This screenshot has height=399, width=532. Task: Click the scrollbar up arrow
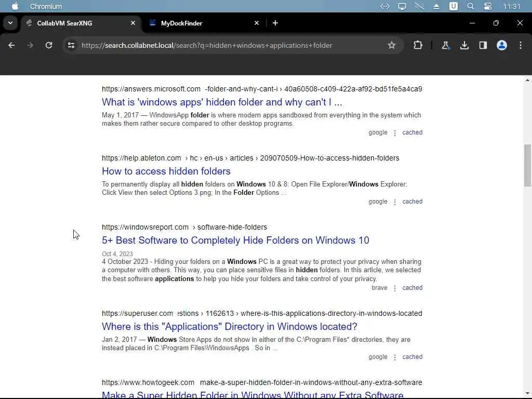point(527,80)
